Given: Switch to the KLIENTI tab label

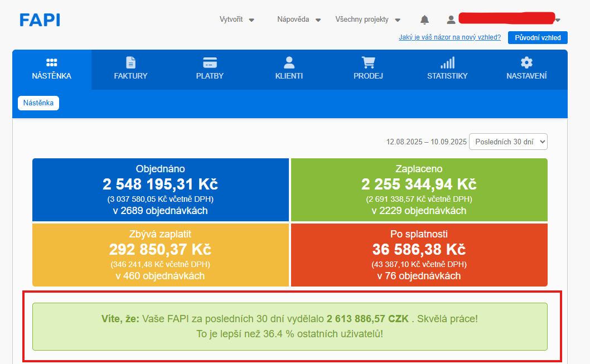Looking at the screenshot, I should [x=289, y=76].
